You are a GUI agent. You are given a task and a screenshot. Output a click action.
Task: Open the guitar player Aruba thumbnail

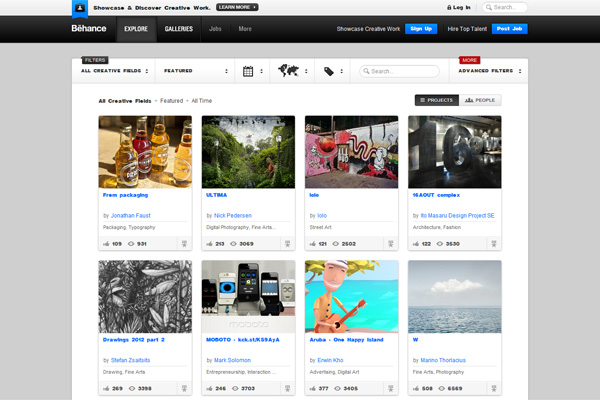click(x=352, y=297)
